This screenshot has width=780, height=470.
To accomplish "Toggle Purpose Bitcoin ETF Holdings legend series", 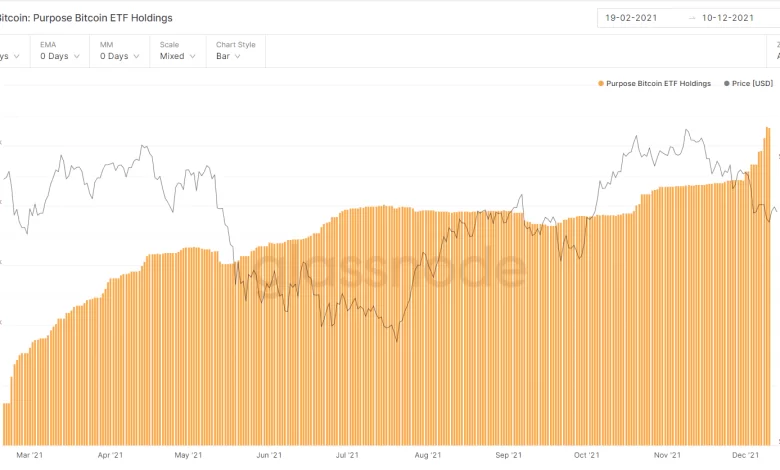I will 658,84.
